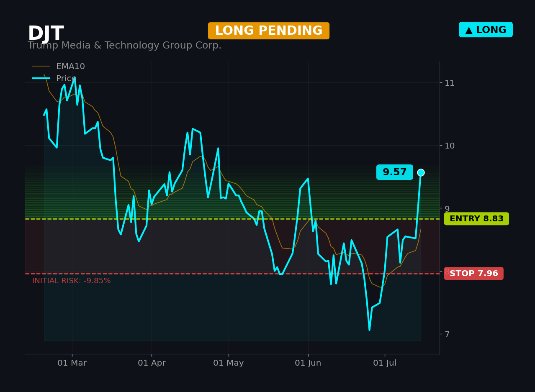This screenshot has height=392, width=535.
Task: Click the DJT ticker title
Action: tap(46, 33)
